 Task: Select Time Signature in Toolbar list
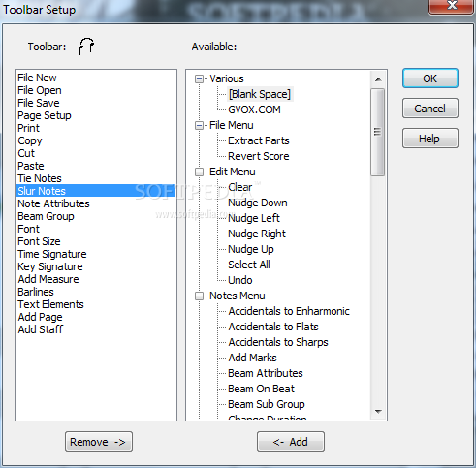pyautogui.click(x=96, y=254)
